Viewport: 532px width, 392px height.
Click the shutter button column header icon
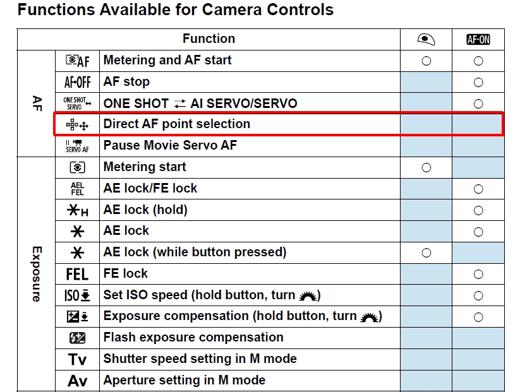tap(426, 39)
